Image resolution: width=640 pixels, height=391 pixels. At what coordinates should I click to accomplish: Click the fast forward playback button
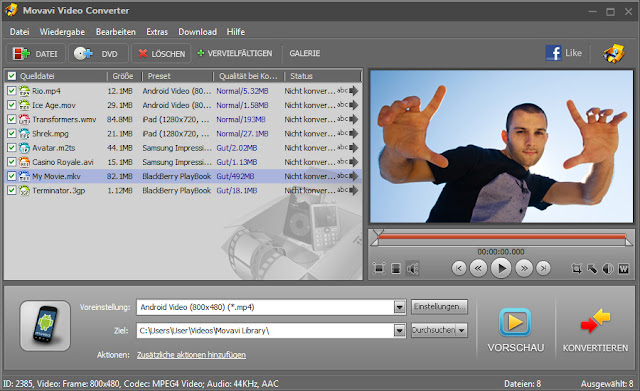[524, 269]
